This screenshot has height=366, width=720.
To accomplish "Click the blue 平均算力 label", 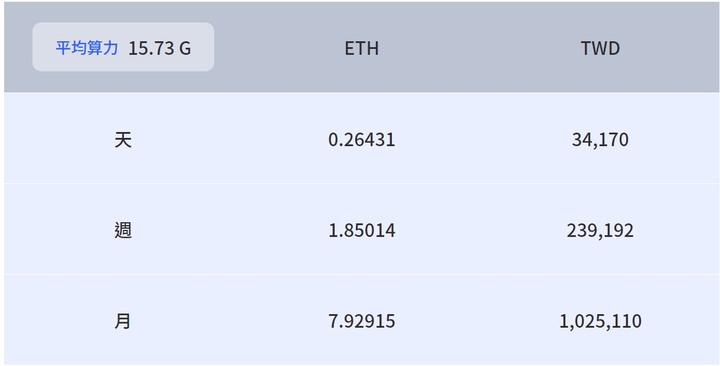I will (87, 48).
